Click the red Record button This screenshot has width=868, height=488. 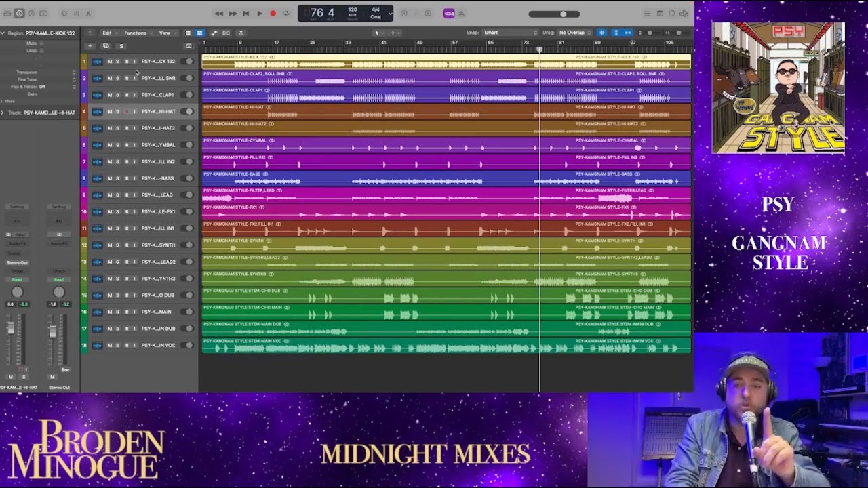coord(273,14)
